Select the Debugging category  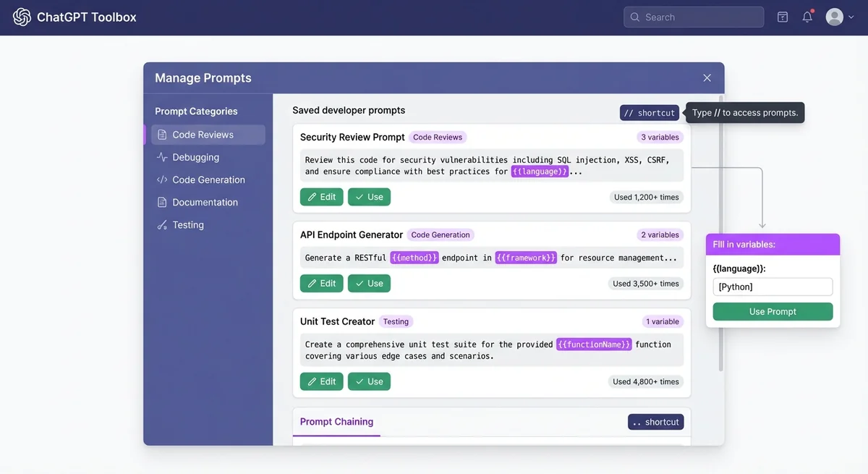point(195,157)
